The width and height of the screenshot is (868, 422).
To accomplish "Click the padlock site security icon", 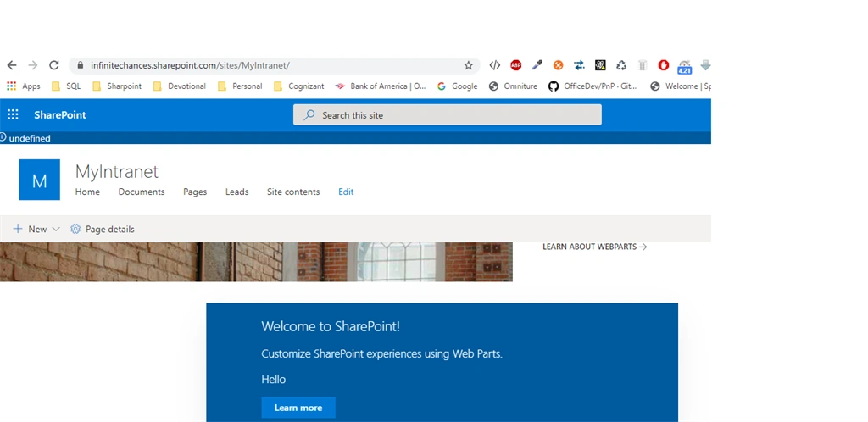I will coord(81,65).
